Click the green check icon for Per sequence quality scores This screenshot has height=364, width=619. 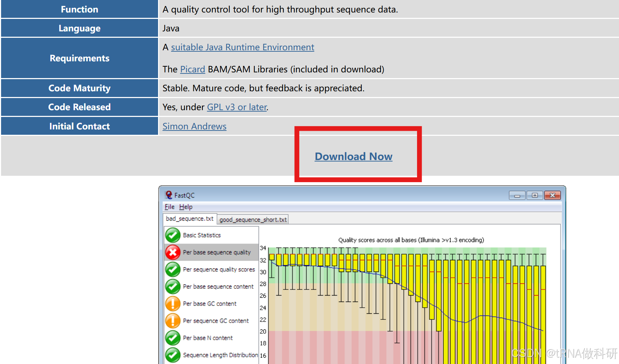pyautogui.click(x=173, y=270)
